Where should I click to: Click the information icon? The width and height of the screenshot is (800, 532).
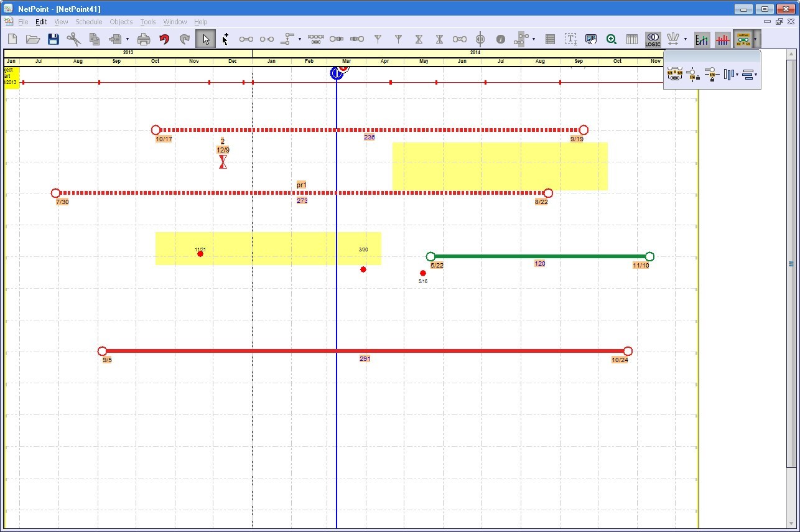(x=500, y=39)
